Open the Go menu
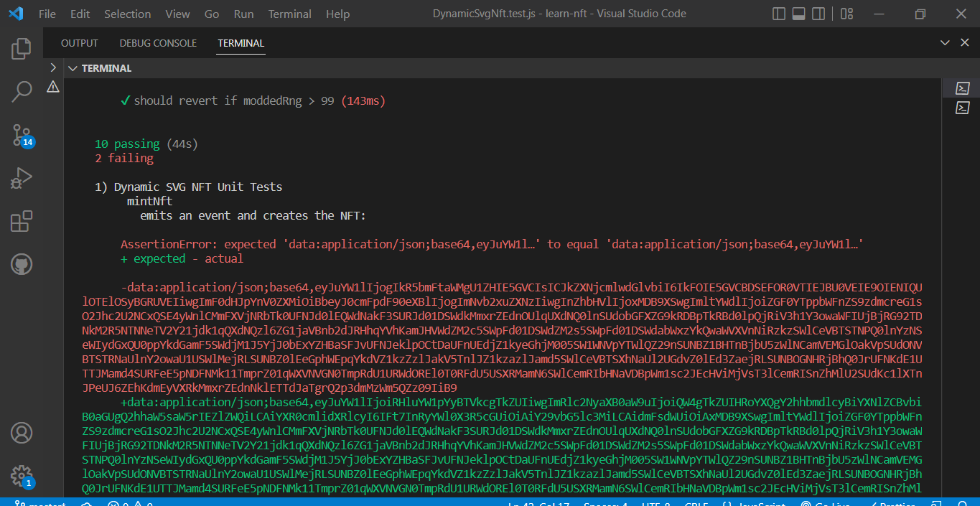 pos(212,14)
